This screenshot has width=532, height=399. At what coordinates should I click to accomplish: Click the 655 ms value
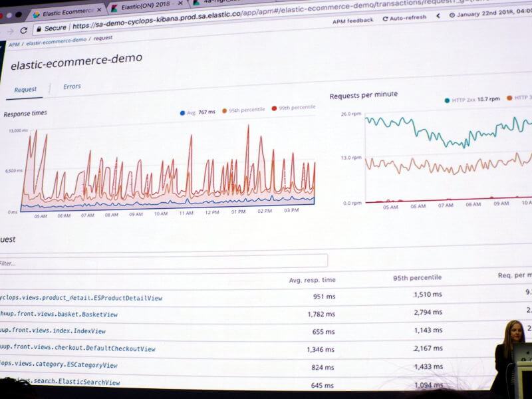(x=323, y=332)
